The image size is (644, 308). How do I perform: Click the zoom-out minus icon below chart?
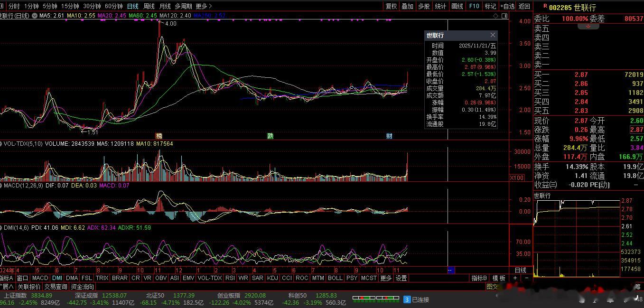(x=526, y=278)
